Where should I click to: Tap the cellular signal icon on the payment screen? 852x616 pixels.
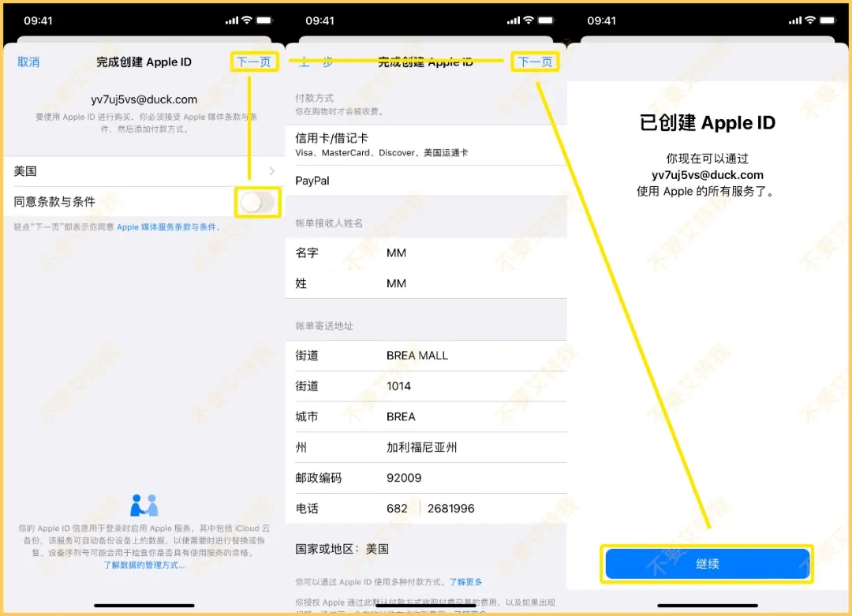click(514, 21)
